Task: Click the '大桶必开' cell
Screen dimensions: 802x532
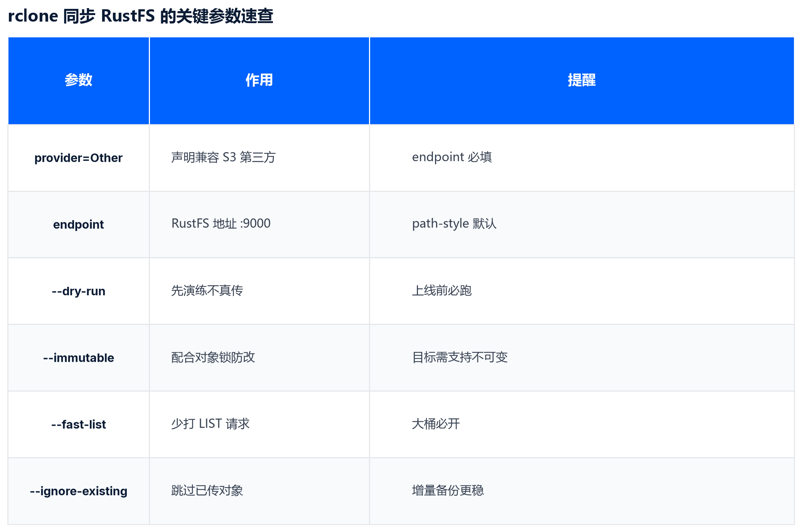Action: click(x=582, y=425)
